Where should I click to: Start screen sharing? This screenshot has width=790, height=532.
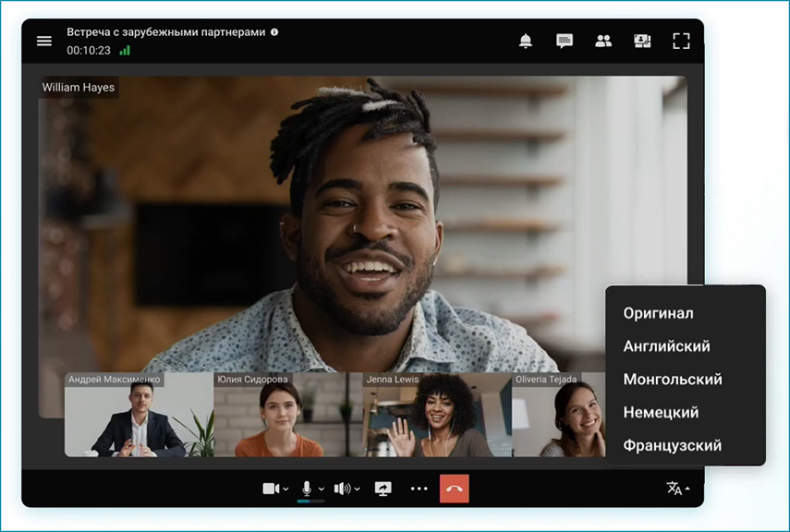coord(383,489)
